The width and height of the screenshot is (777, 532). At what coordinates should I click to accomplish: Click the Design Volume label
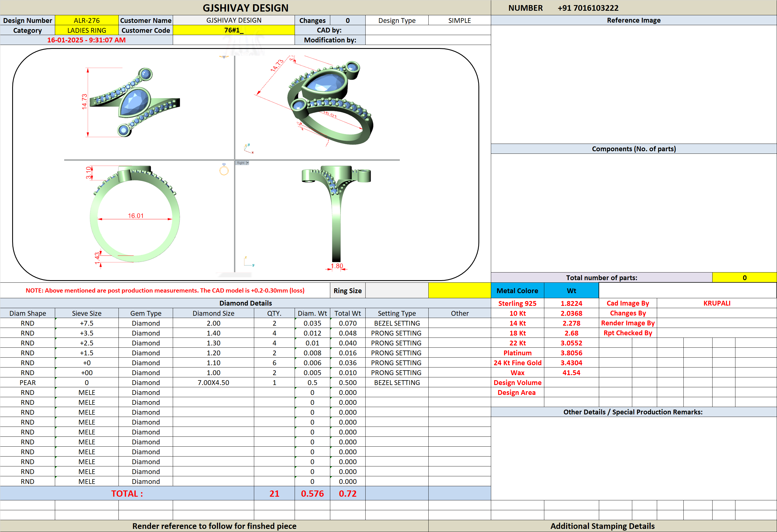pyautogui.click(x=517, y=383)
